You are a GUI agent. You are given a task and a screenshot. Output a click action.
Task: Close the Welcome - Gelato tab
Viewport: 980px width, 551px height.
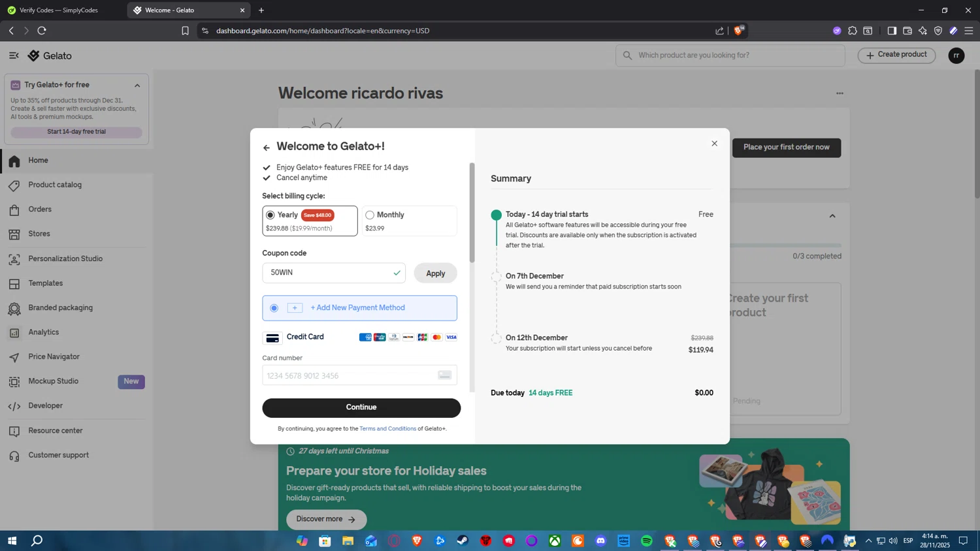[242, 10]
